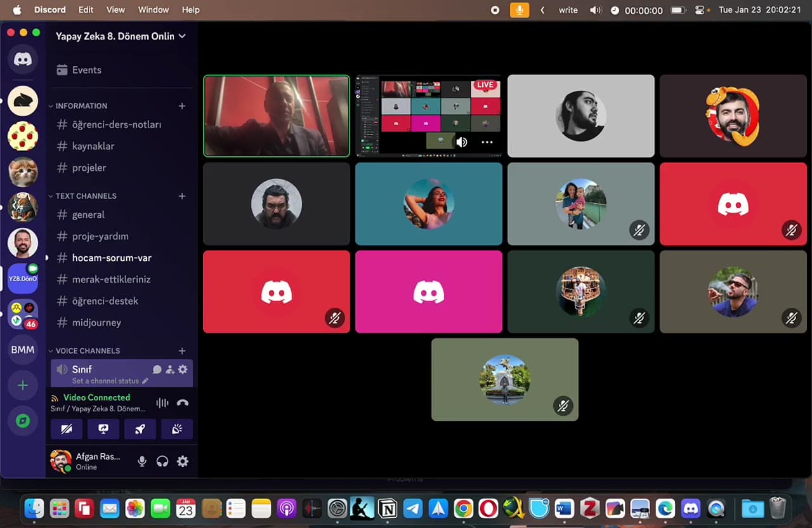
Task: Expand menu bar items with chevron
Action: tap(542, 10)
